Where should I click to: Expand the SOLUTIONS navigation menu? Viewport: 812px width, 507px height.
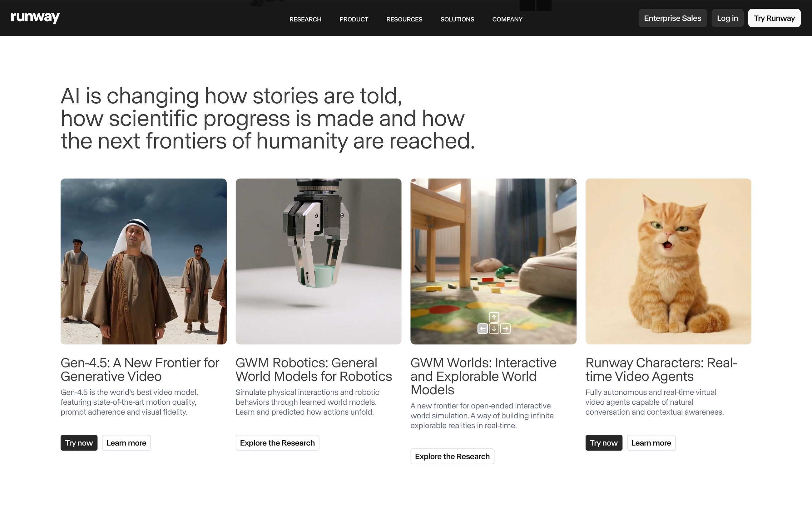point(457,19)
